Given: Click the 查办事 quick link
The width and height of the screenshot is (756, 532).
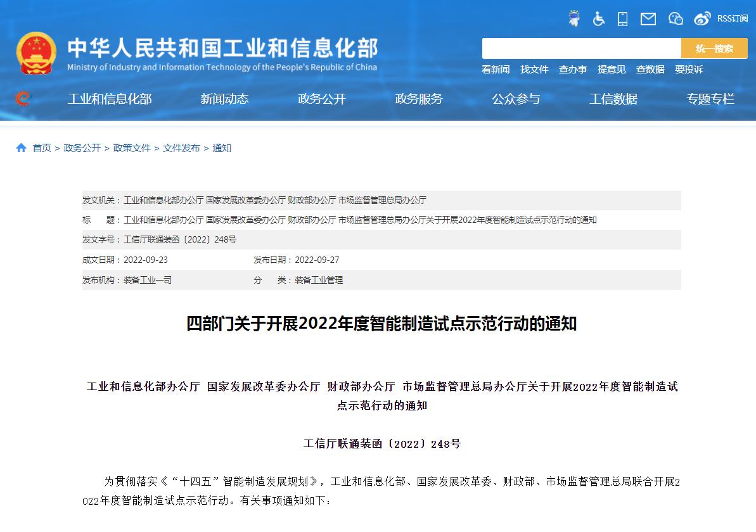Looking at the screenshot, I should (573, 70).
